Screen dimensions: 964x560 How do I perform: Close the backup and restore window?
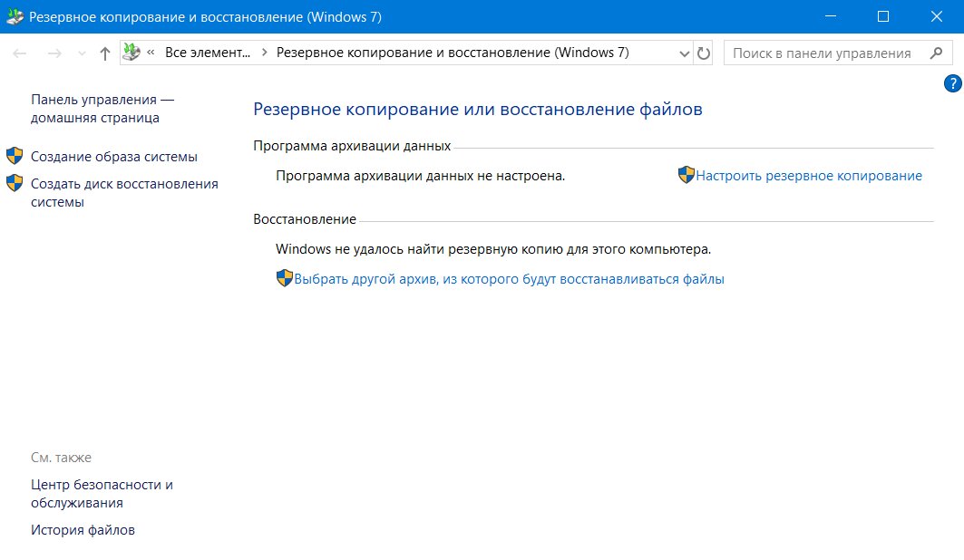pyautogui.click(x=936, y=16)
